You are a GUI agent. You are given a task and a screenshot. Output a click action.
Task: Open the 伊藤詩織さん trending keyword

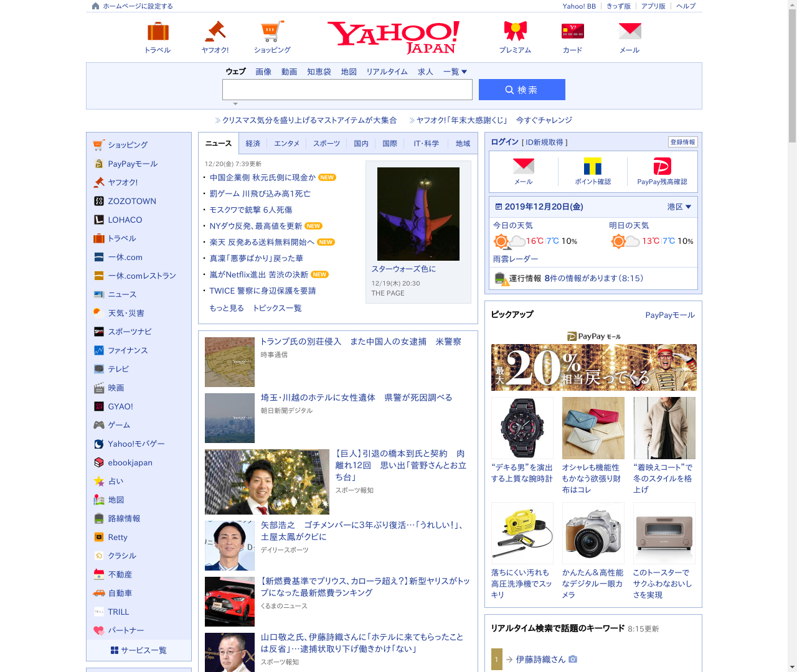click(540, 660)
